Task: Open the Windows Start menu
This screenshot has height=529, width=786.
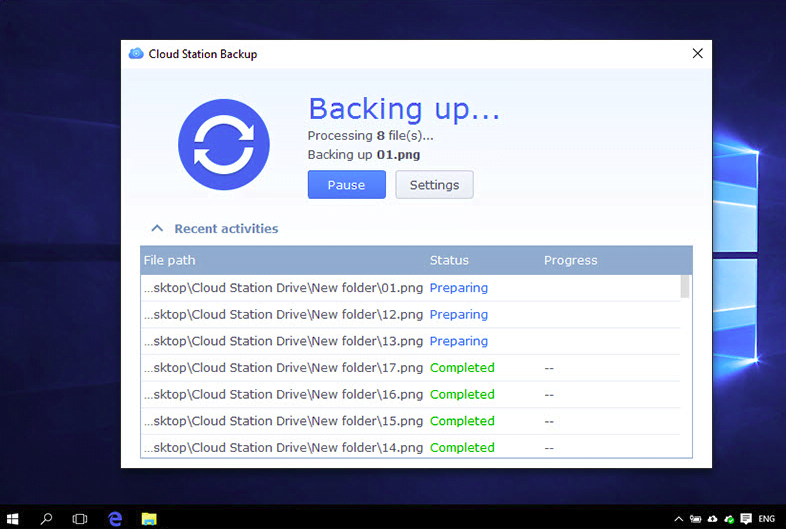Action: (12, 518)
